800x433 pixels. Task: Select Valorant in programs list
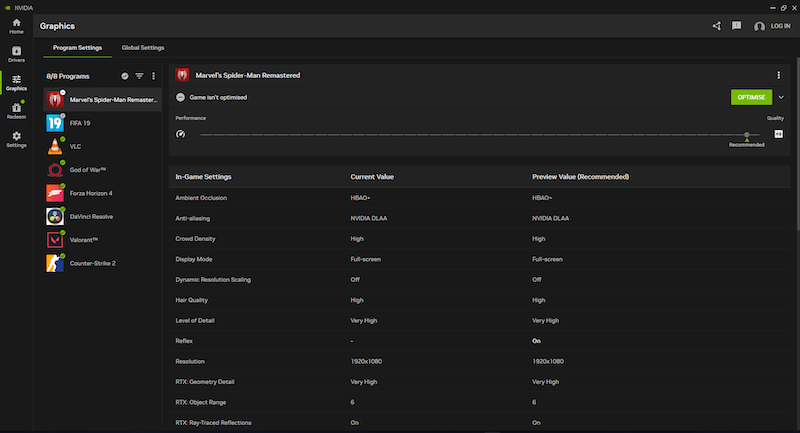pos(103,240)
